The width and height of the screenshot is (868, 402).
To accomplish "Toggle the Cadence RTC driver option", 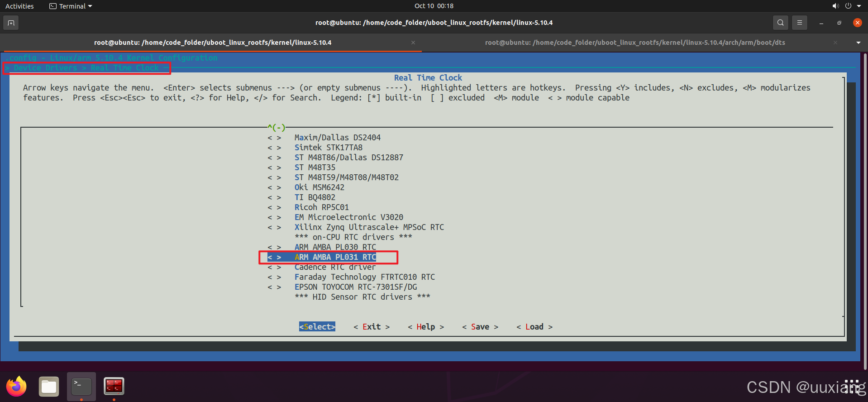I will 322,267.
